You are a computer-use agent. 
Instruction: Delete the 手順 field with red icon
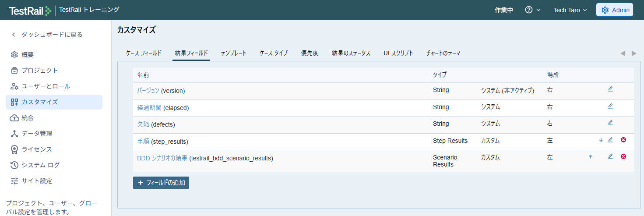(623, 140)
